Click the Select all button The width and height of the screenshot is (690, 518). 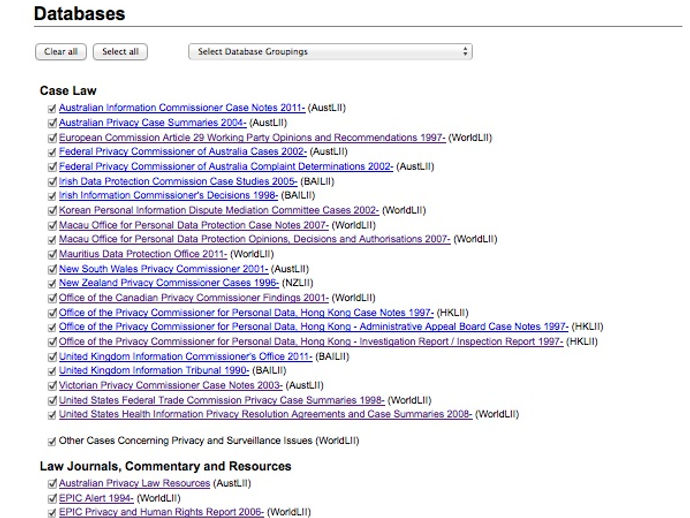(120, 52)
